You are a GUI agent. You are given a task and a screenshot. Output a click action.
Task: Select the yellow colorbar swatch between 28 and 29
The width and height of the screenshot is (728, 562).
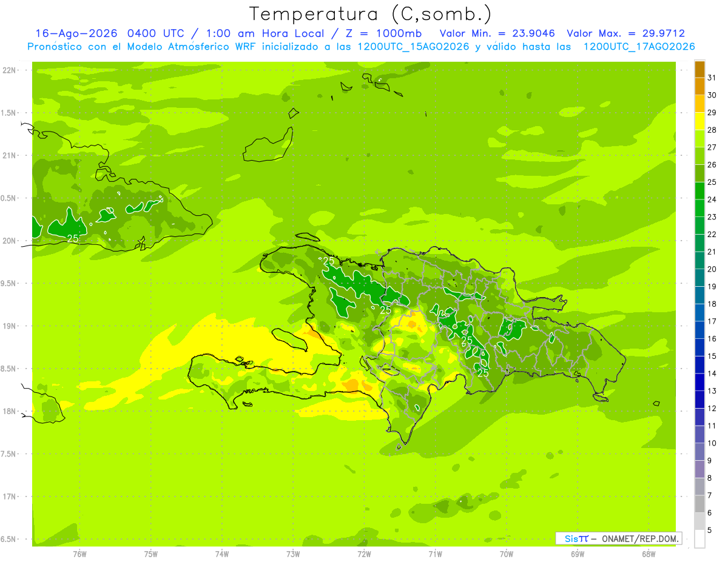[699, 121]
